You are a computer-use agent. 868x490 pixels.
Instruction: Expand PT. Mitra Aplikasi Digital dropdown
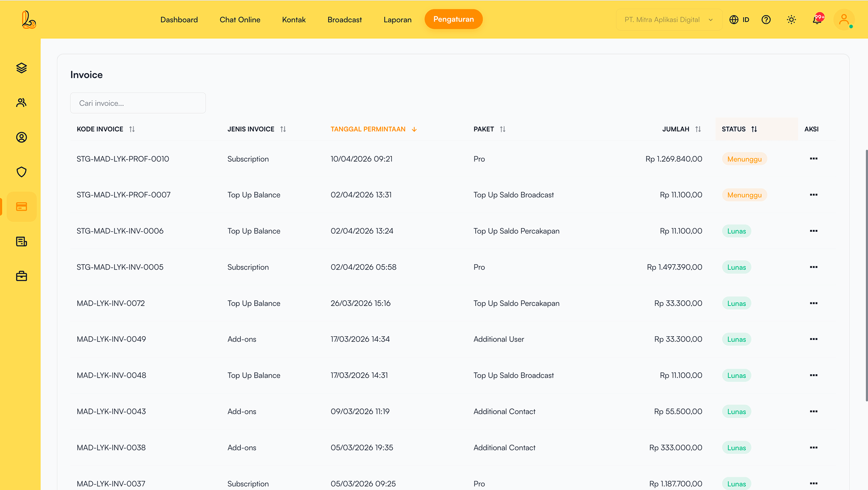[669, 19]
